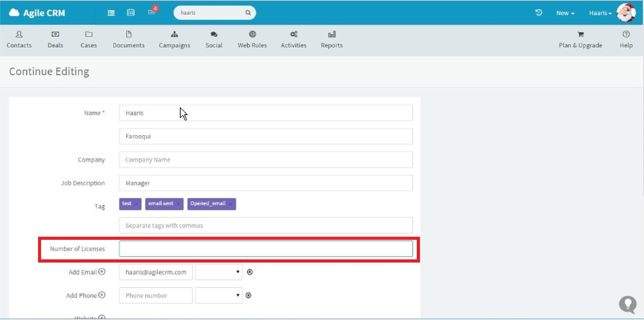Click the search box containing haaris
The height and width of the screenshot is (320, 644).
coord(215,13)
